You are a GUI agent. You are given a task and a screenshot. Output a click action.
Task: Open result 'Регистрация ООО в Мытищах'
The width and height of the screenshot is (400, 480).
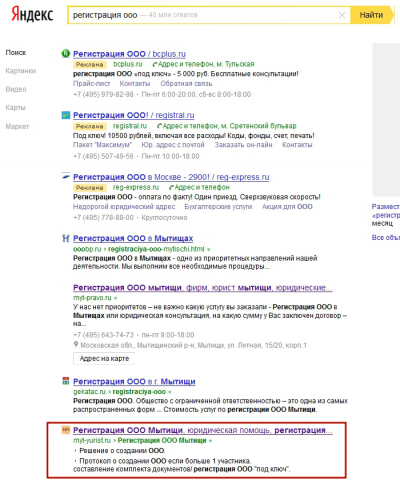pos(133,238)
